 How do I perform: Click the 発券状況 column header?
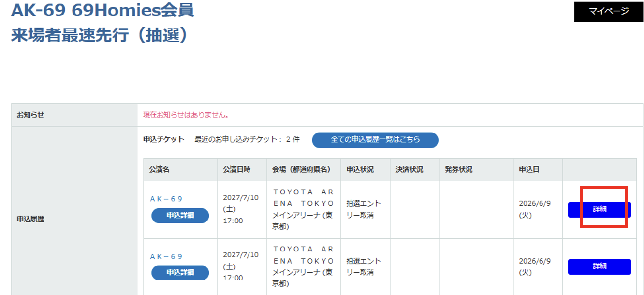[459, 170]
